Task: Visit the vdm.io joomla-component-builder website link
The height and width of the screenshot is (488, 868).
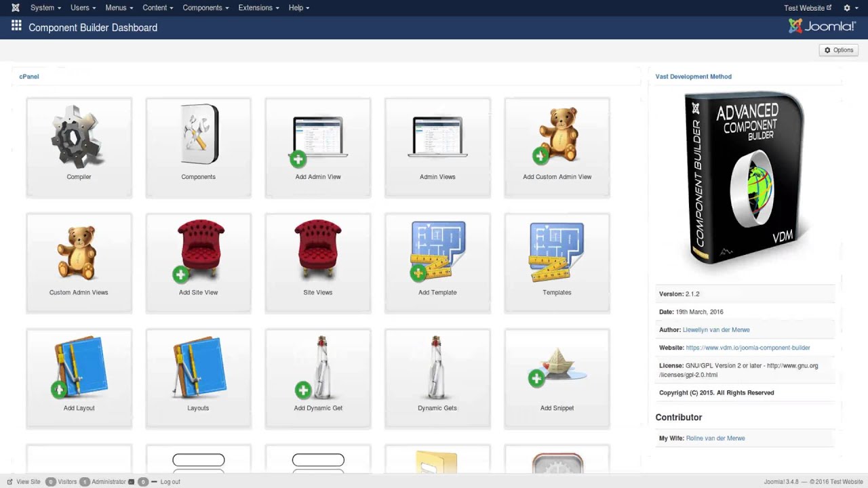Action: click(748, 348)
